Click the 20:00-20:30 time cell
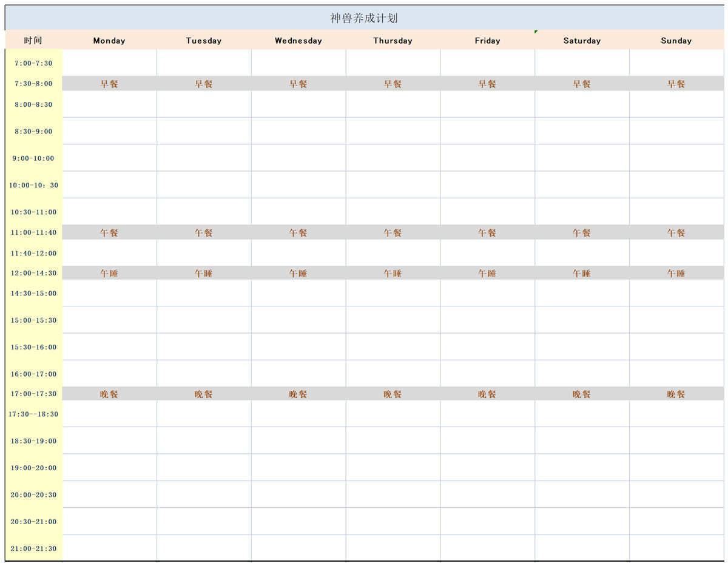The image size is (728, 563). (x=33, y=494)
